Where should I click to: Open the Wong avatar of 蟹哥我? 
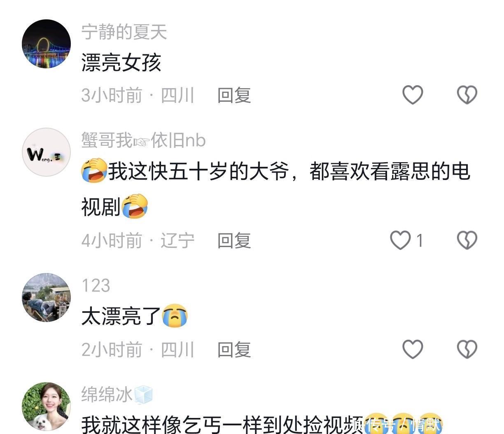pyautogui.click(x=46, y=152)
